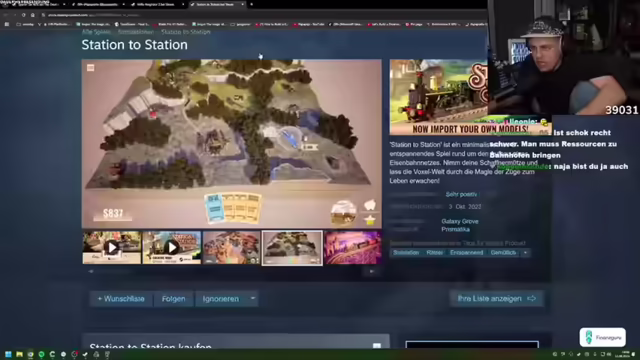Switch to the second browser tab
This screenshot has width=640, height=360.
pos(98,4)
